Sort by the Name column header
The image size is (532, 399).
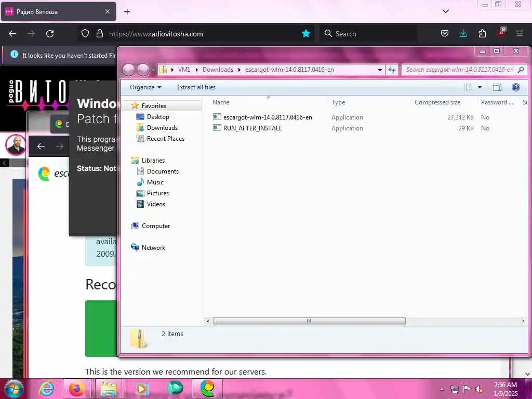click(220, 102)
